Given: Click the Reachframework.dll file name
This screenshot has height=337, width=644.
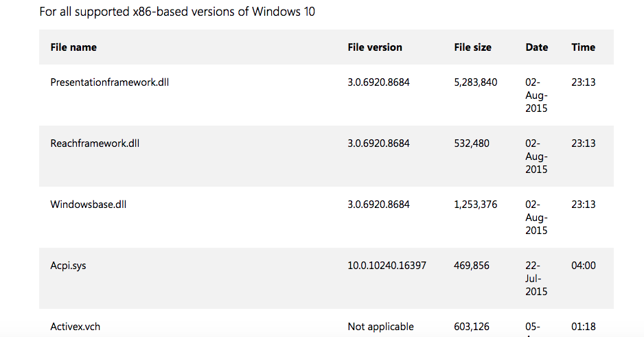Looking at the screenshot, I should 95,143.
